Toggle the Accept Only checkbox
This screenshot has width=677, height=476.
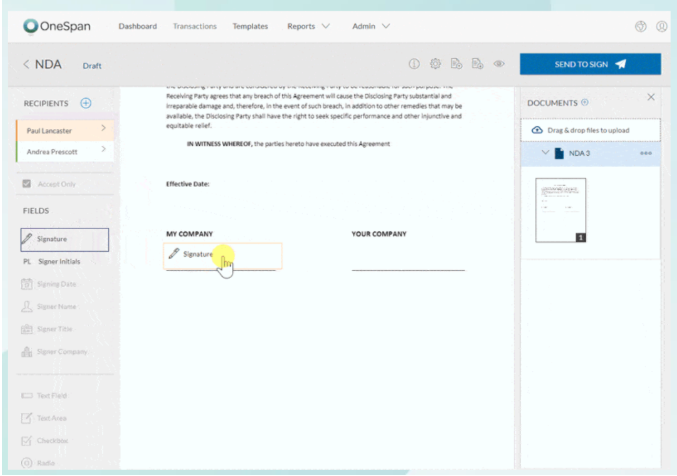[27, 184]
